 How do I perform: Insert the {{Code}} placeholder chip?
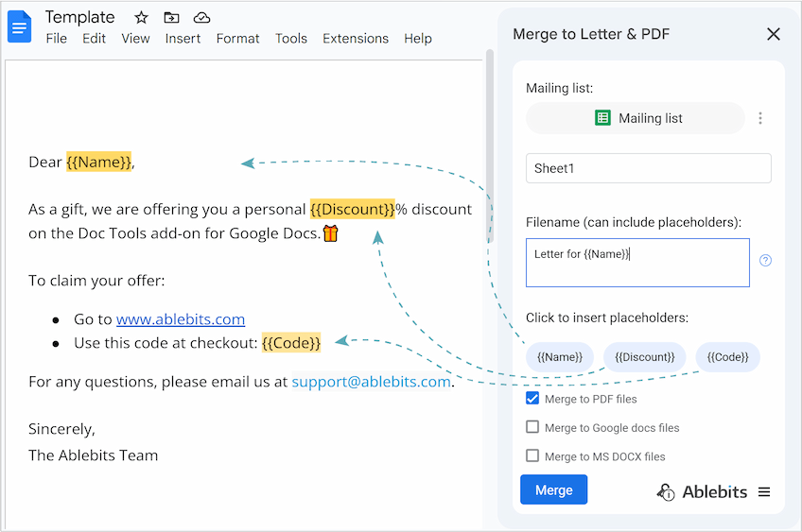[x=728, y=356]
